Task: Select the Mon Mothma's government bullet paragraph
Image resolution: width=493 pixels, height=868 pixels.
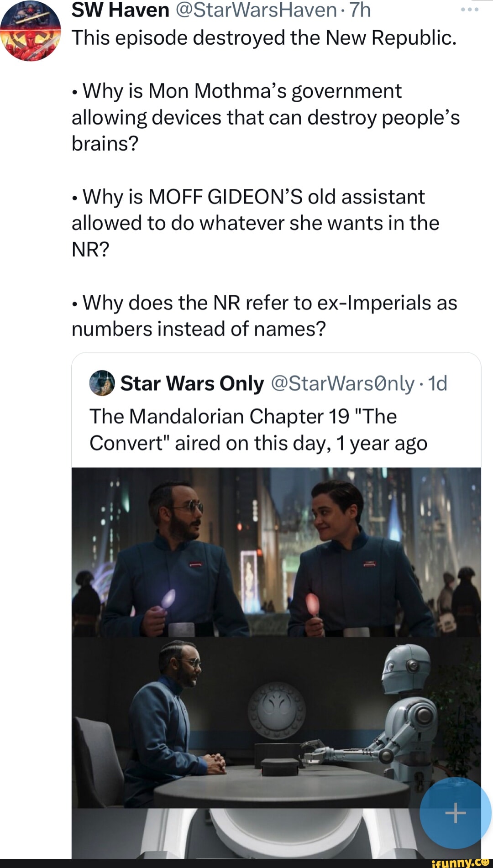Action: click(266, 117)
